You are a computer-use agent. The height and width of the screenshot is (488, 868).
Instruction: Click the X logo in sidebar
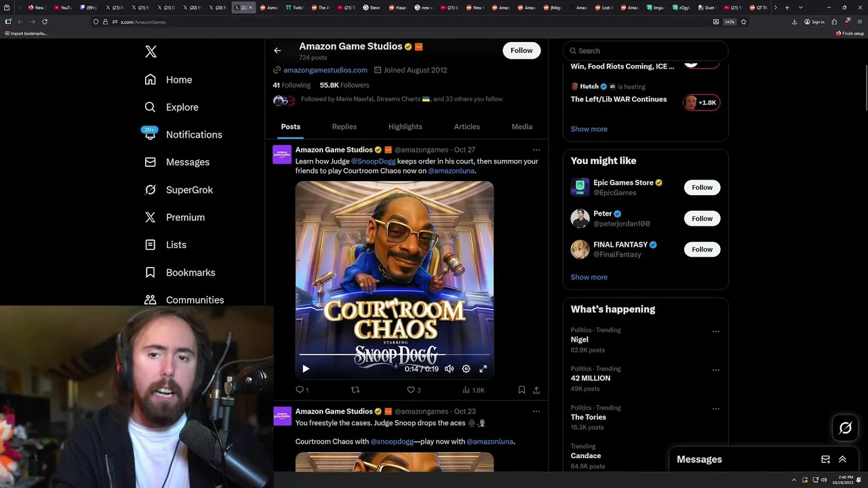(x=151, y=52)
